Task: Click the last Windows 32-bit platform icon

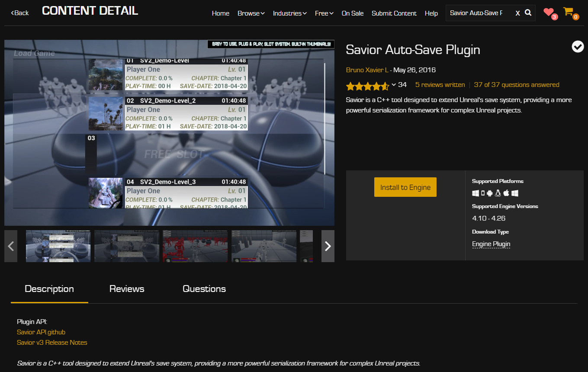Action: (514, 193)
